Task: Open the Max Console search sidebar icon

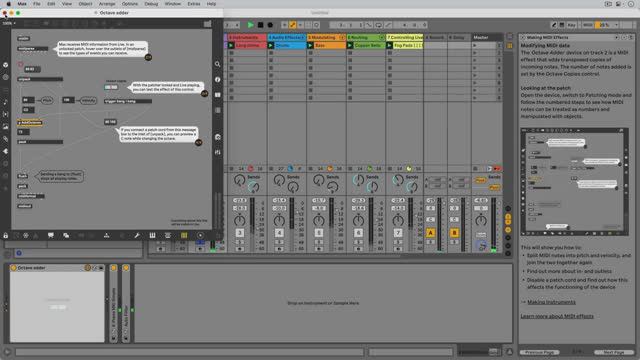Action: point(218,64)
